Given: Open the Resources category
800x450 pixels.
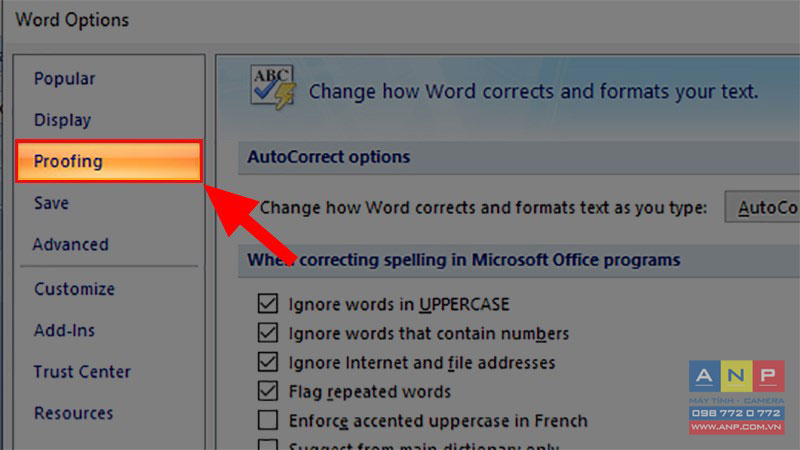Looking at the screenshot, I should 73,413.
